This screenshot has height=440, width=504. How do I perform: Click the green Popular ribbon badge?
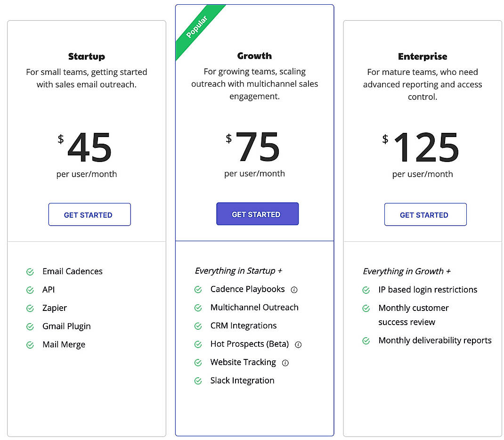197,29
